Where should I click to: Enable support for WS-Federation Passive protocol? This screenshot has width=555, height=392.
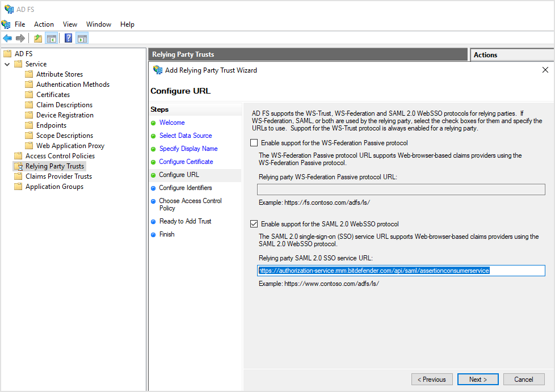tap(254, 143)
